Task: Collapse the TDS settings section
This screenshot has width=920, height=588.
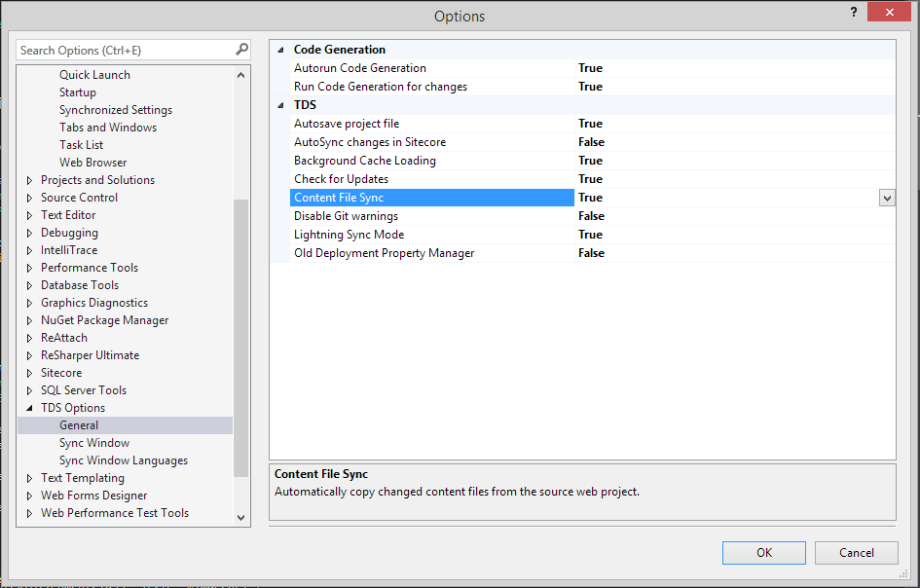Action: pos(279,104)
